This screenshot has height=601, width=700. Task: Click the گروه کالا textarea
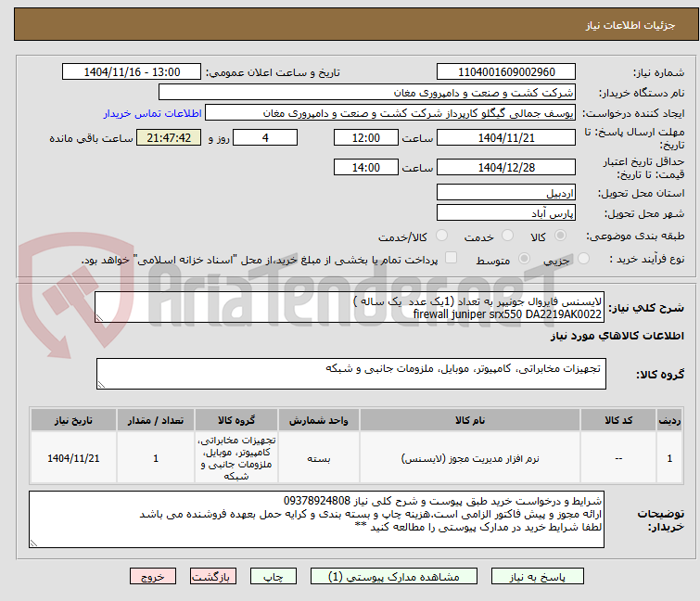[350, 374]
